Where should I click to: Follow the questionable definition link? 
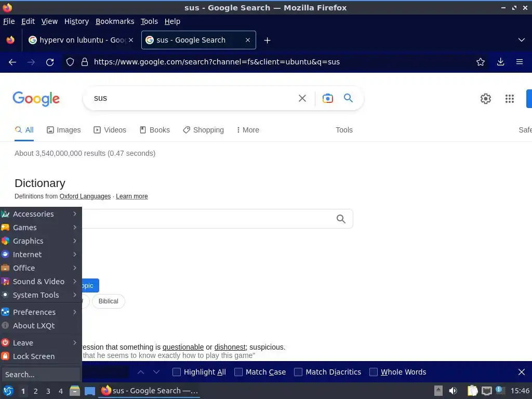(183, 347)
